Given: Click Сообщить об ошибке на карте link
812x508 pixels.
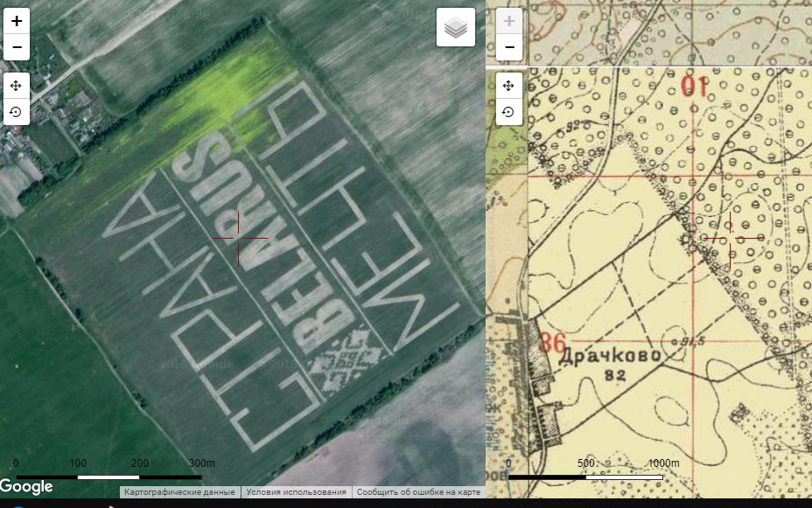Looking at the screenshot, I should (x=418, y=492).
